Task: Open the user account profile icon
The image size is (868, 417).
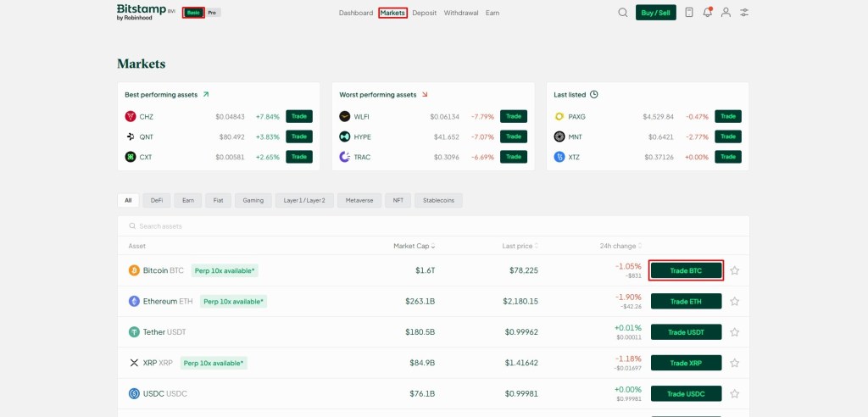Action: coord(726,12)
